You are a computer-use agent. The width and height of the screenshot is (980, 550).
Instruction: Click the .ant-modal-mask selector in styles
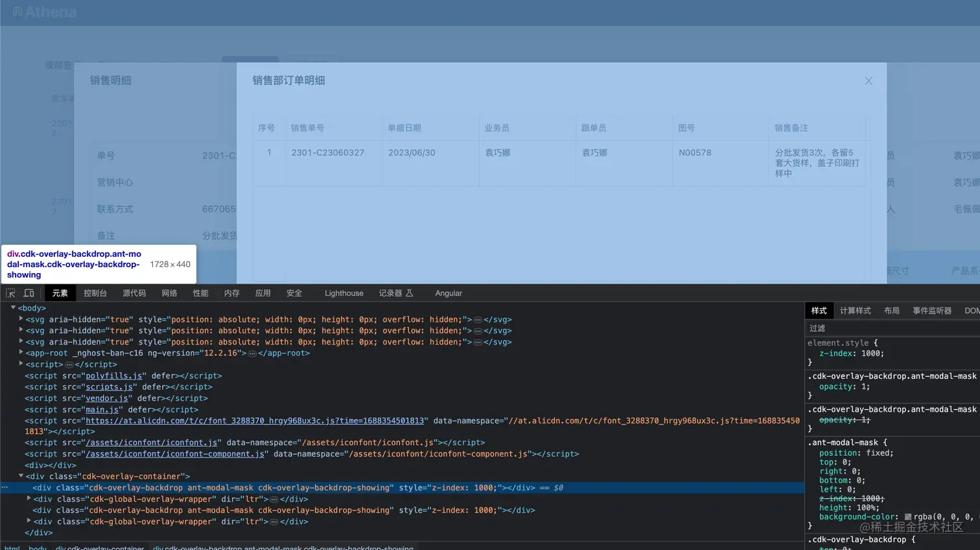click(843, 442)
